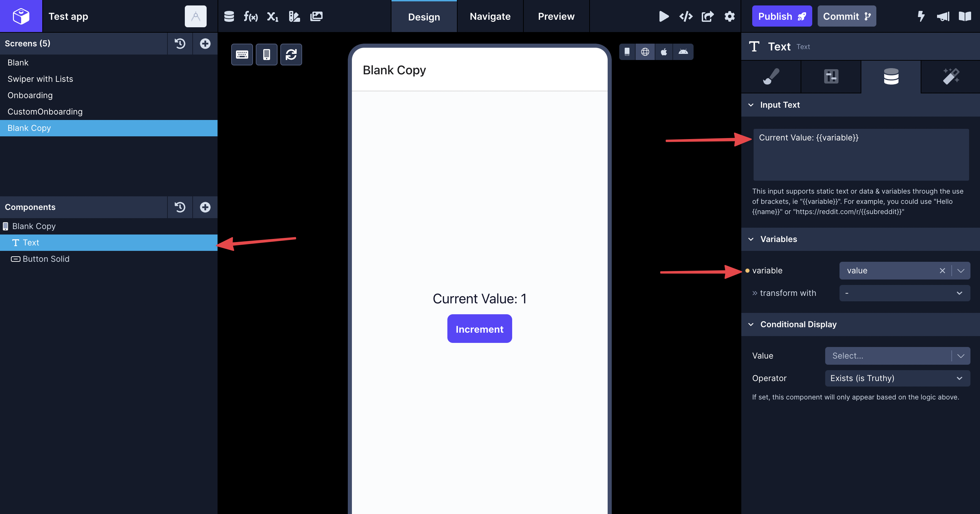
Task: Open the global variables X1 icon
Action: pyautogui.click(x=272, y=16)
